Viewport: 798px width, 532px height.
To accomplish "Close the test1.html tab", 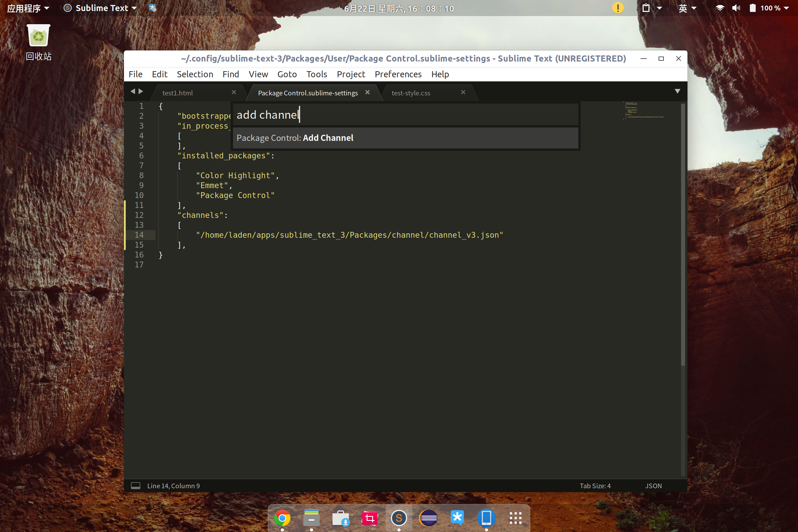I will [x=234, y=92].
